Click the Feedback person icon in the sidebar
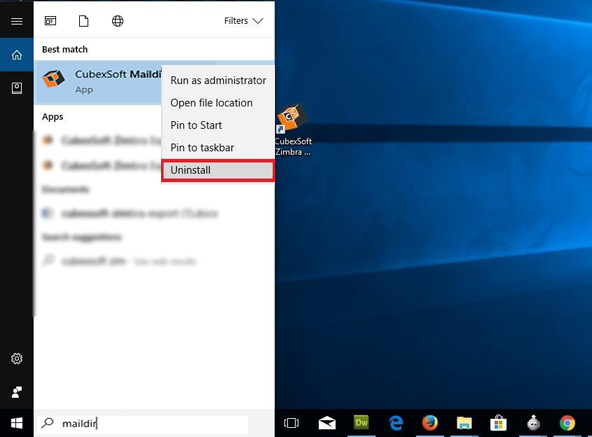The height and width of the screenshot is (437, 592). 17,392
